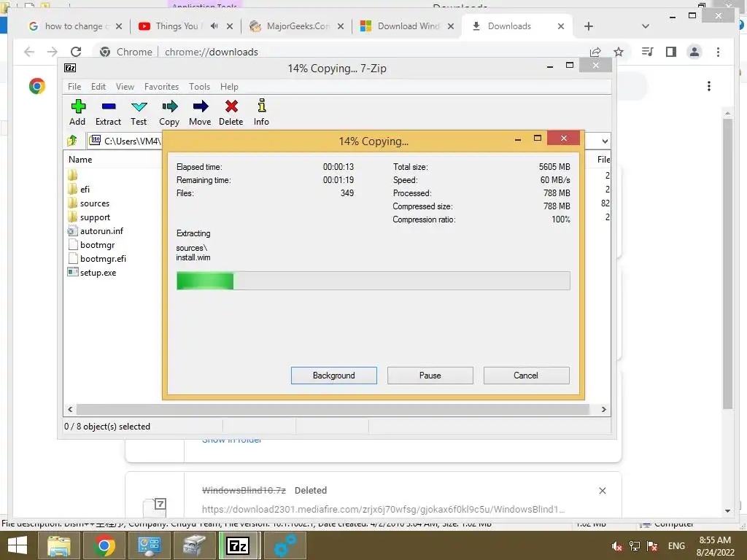Open the Favorites menu
The width and height of the screenshot is (747, 560).
[161, 87]
